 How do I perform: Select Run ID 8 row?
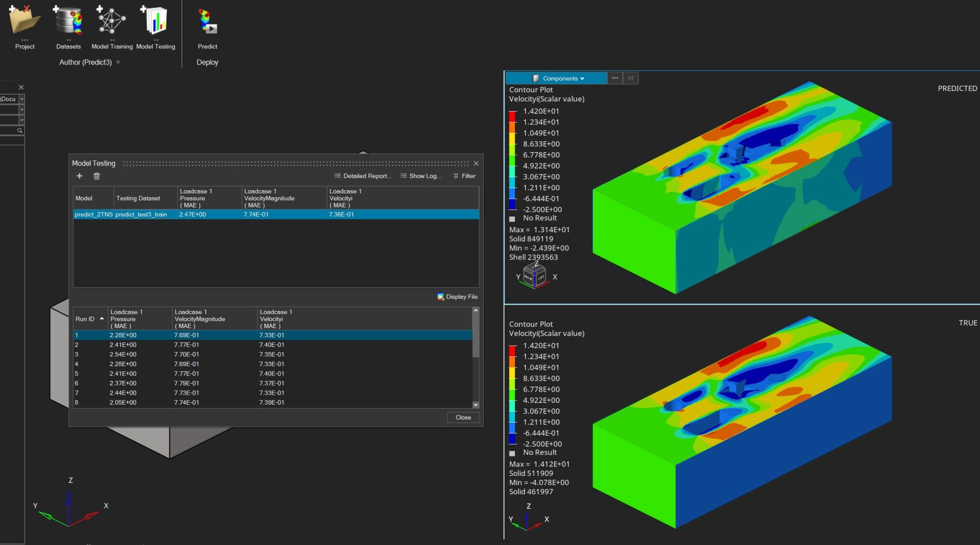click(273, 402)
